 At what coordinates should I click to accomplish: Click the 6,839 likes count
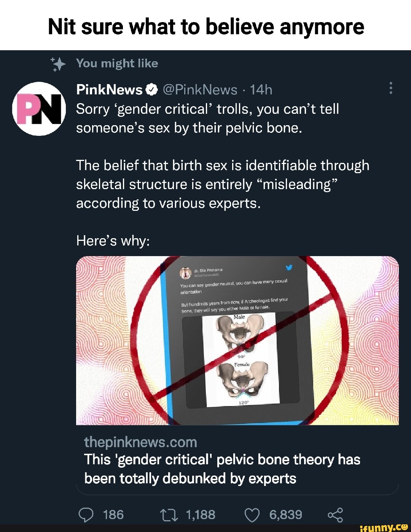(285, 515)
